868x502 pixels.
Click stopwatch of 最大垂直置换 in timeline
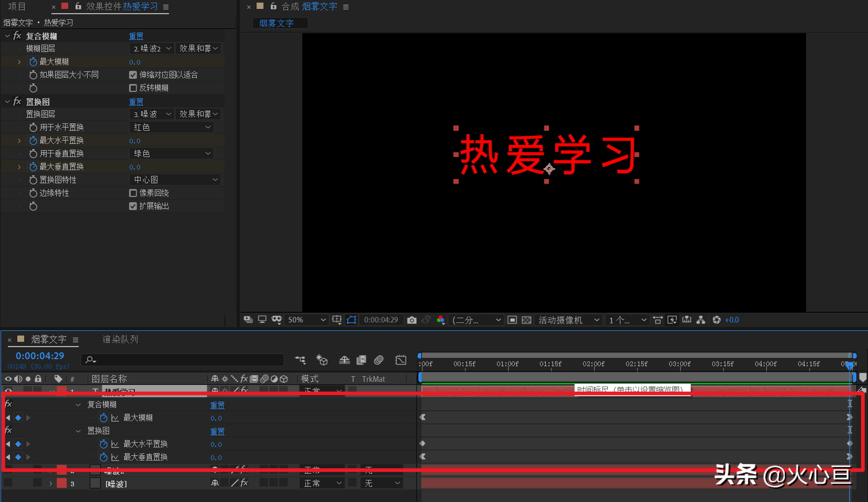pyautogui.click(x=103, y=457)
